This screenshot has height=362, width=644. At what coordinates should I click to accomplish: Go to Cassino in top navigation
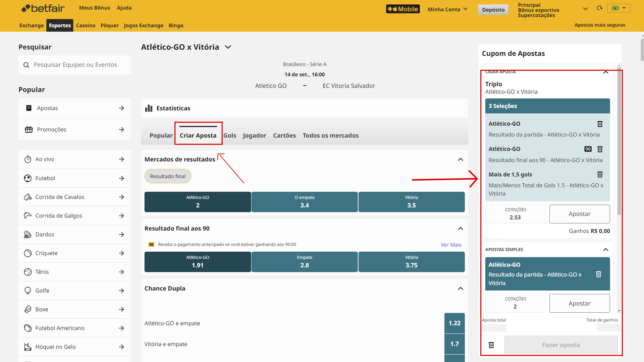86,25
